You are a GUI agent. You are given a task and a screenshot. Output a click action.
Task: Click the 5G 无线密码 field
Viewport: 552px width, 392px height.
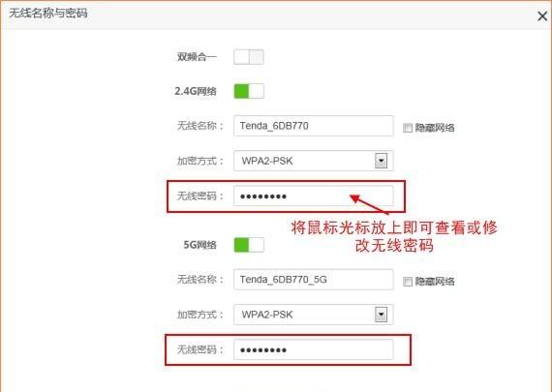[x=314, y=349]
